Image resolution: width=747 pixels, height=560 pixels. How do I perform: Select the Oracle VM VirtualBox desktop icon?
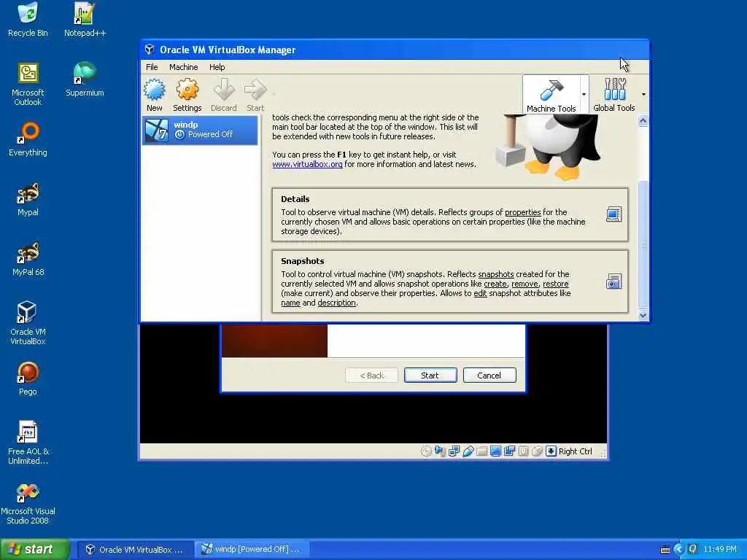tap(28, 323)
